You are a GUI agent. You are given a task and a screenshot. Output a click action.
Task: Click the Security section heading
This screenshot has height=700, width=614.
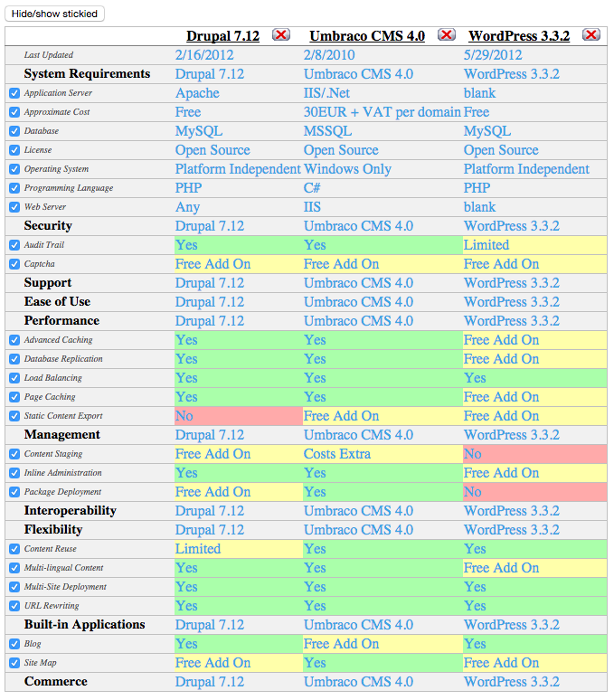pos(48,225)
